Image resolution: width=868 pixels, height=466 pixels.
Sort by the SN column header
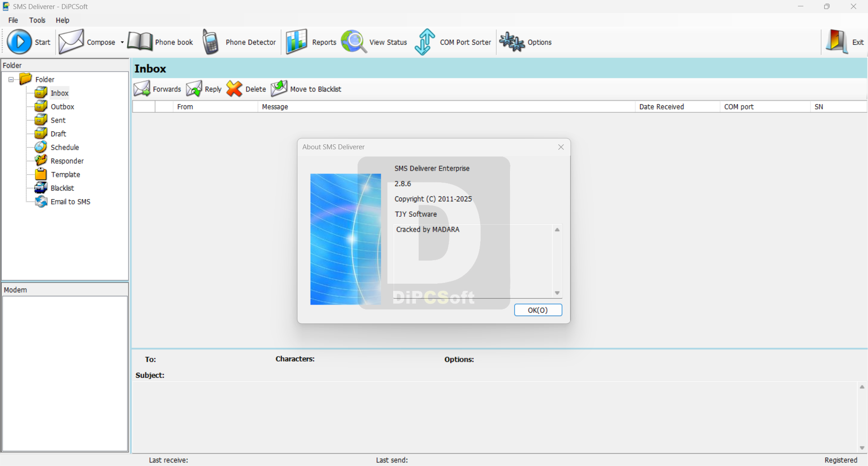[x=839, y=107]
